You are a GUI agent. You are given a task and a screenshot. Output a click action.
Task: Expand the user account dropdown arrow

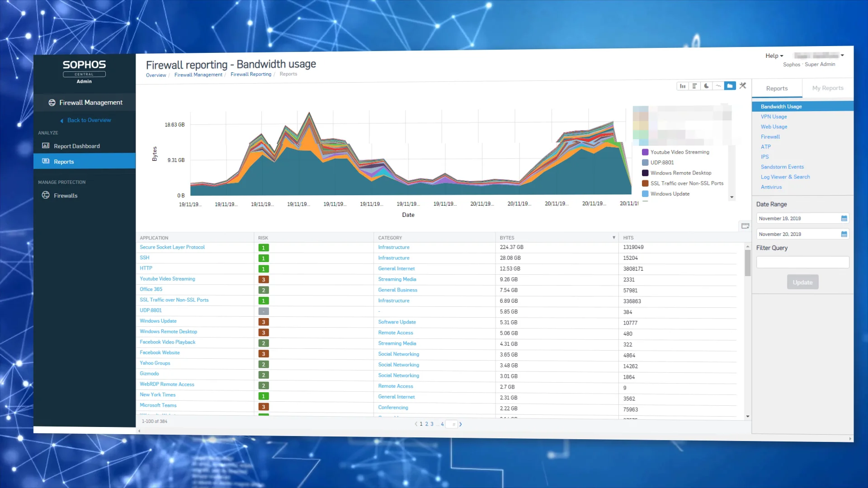tap(842, 55)
